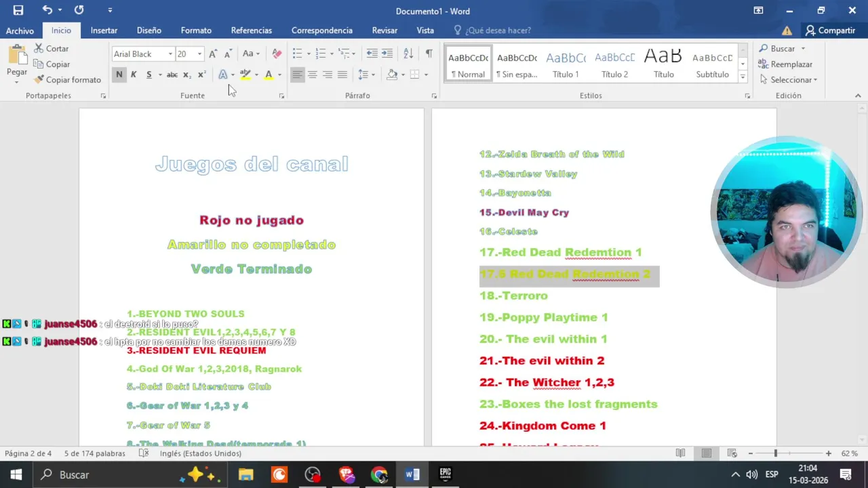The image size is (868, 488).
Task: Open File Explorer from the taskbar
Action: point(245,474)
